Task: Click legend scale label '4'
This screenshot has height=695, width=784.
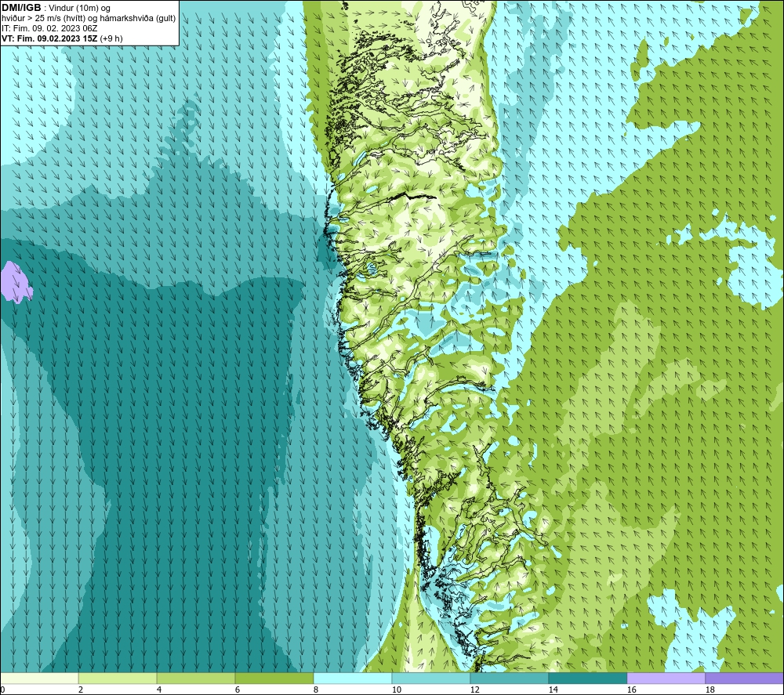Action: (x=159, y=690)
